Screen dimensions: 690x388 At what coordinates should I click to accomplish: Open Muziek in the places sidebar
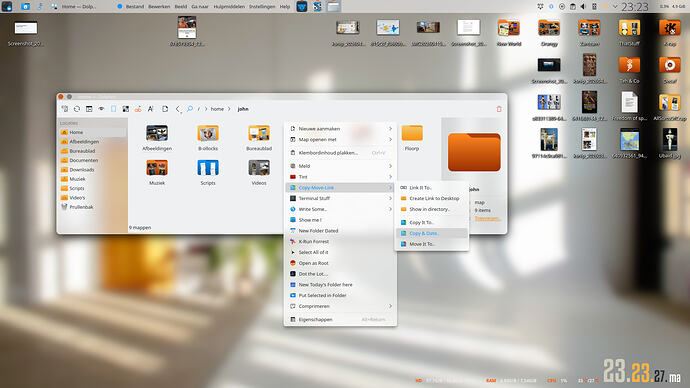pos(92,179)
